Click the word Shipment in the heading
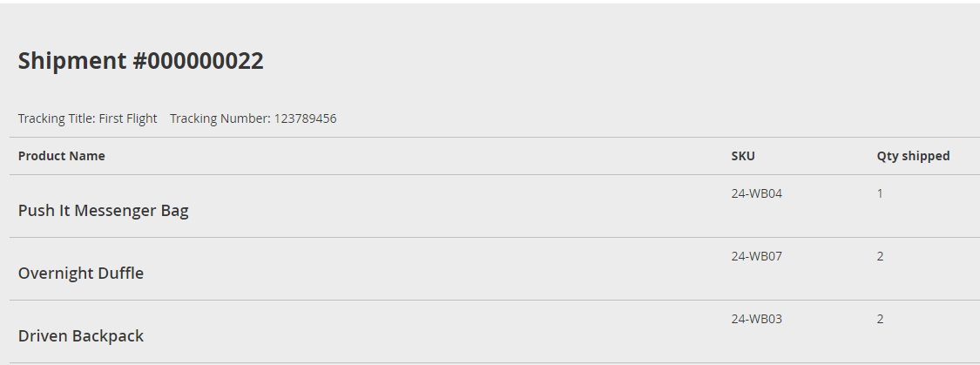980x365 pixels. (x=72, y=61)
